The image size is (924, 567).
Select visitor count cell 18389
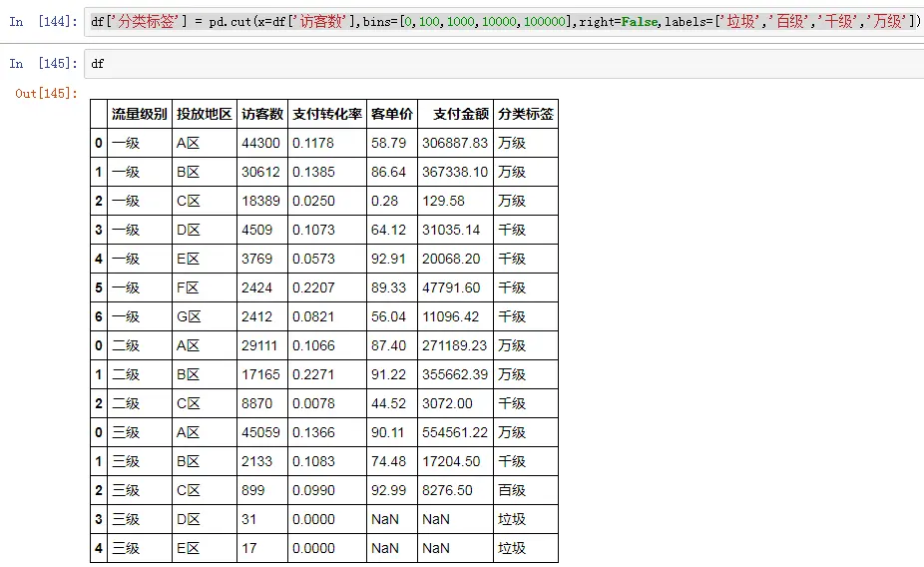coord(260,201)
